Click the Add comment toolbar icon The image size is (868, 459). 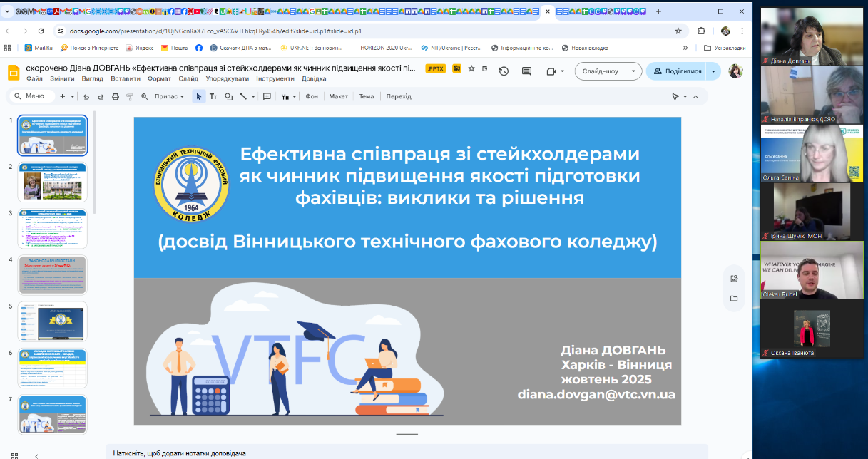click(267, 96)
